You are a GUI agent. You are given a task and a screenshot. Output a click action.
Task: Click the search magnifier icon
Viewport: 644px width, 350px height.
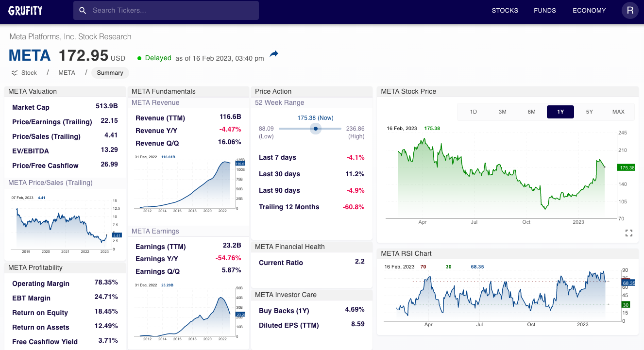[83, 10]
